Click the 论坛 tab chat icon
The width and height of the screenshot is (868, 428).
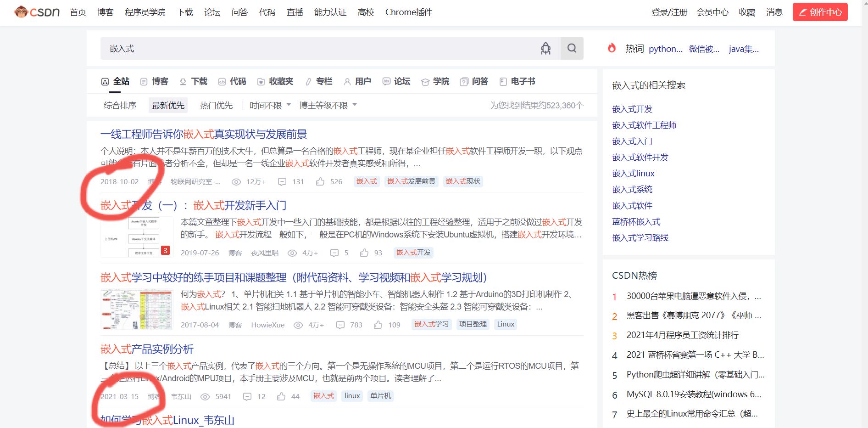coord(387,81)
